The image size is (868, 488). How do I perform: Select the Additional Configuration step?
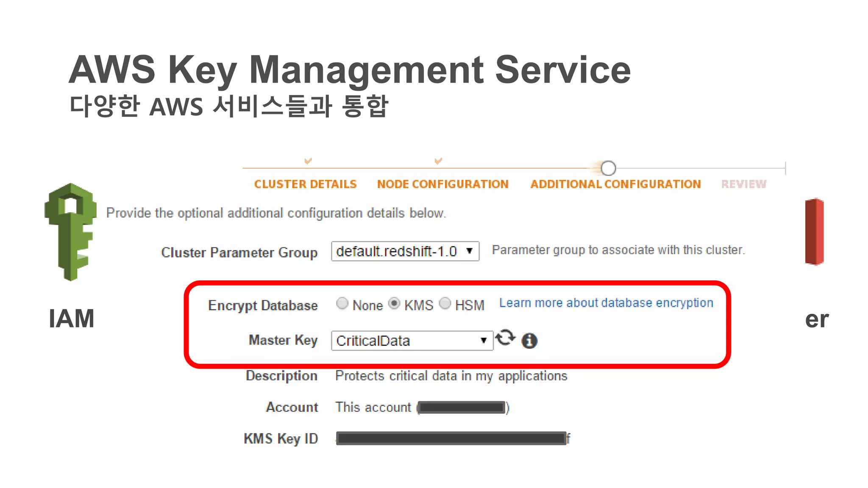tap(616, 184)
